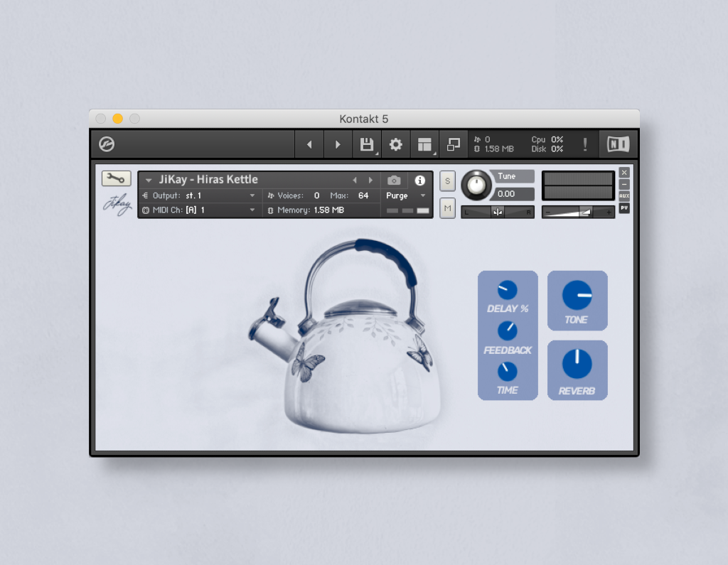Click the DELAY % knob
This screenshot has width=728, height=565.
point(508,290)
